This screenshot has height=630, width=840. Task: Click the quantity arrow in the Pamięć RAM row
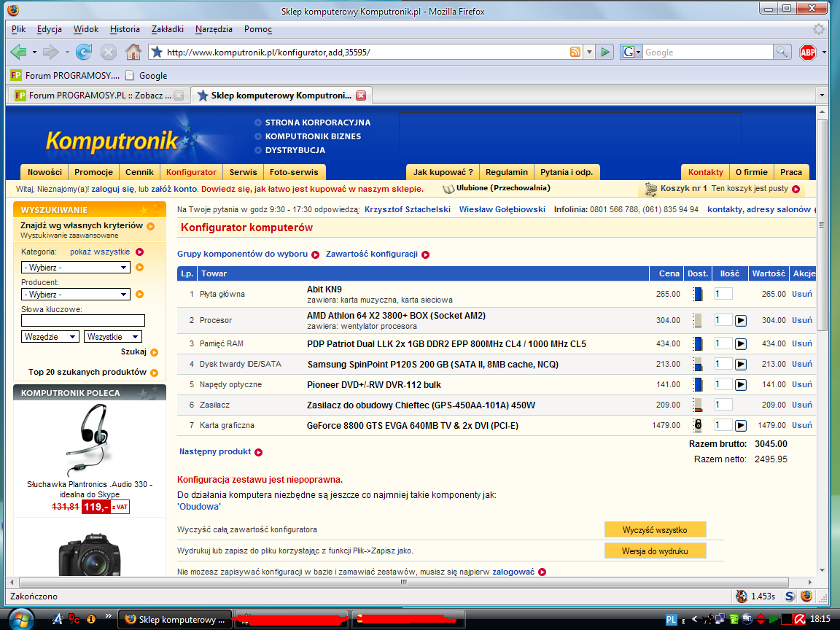[741, 343]
